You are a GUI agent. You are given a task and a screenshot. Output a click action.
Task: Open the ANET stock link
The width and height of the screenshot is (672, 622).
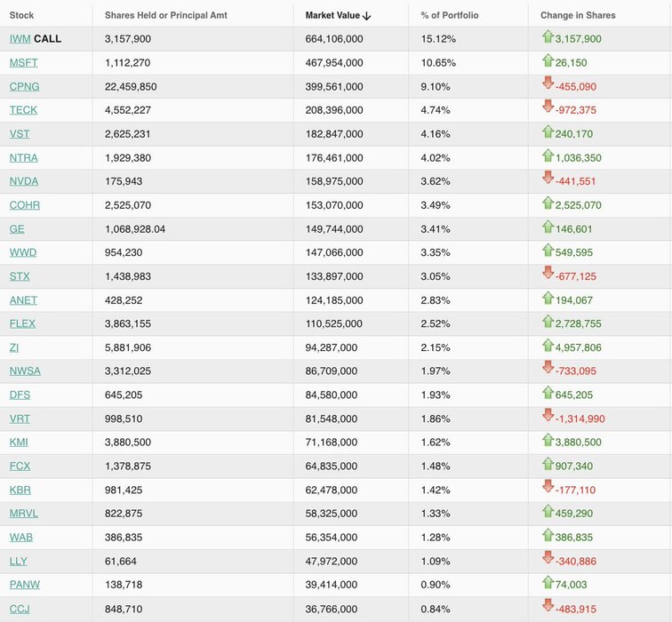(x=23, y=300)
